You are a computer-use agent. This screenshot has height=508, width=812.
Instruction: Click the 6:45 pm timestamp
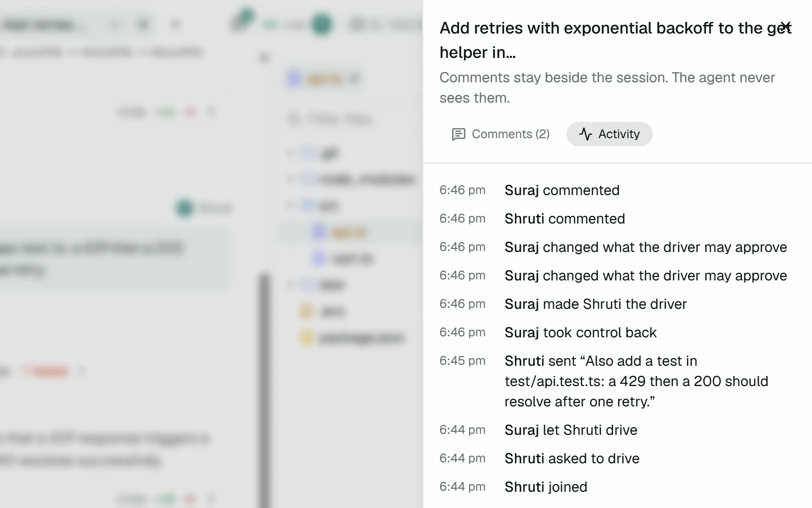pos(462,361)
